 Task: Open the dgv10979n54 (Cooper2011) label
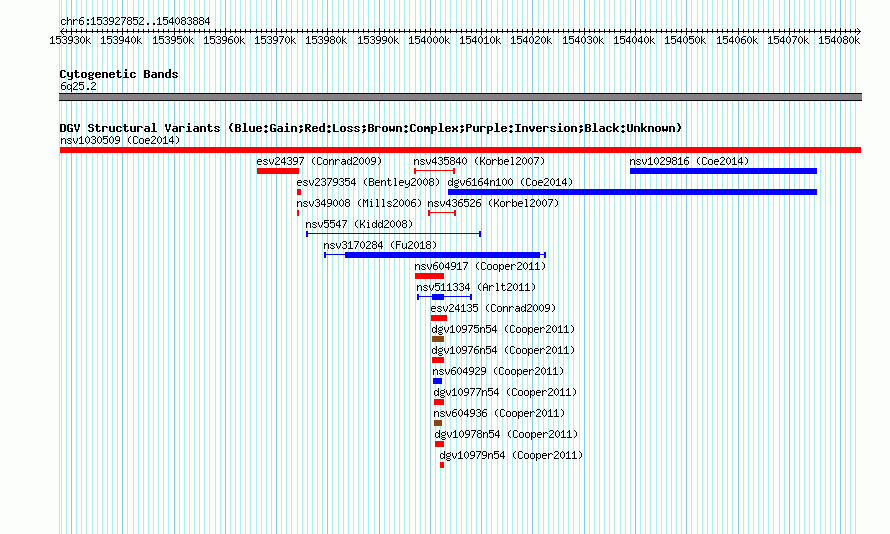[511, 455]
